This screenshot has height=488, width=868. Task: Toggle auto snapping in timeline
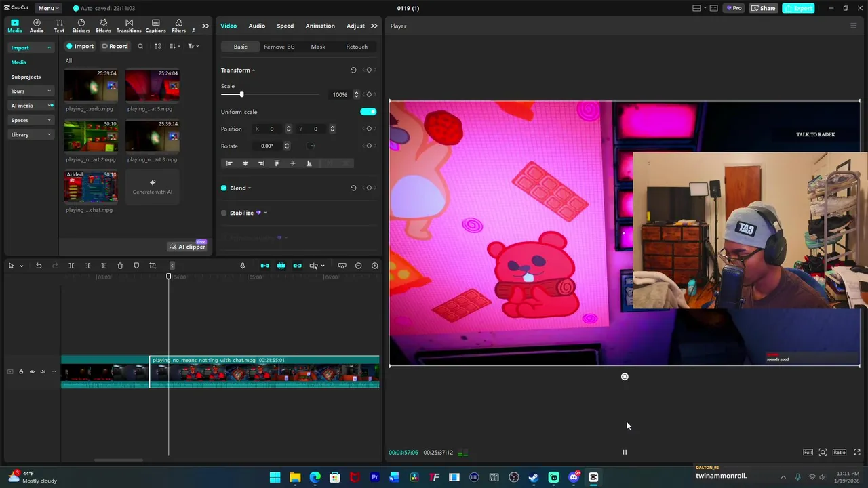(281, 266)
